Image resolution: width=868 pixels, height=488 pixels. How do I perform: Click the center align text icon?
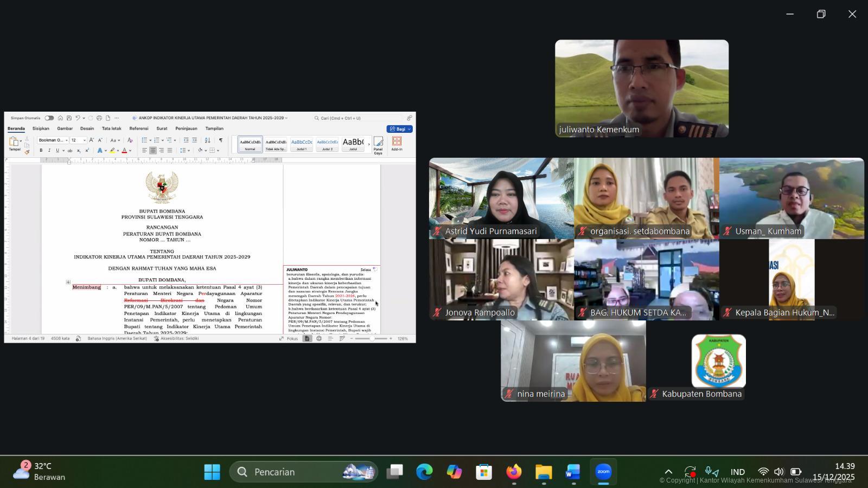point(153,151)
